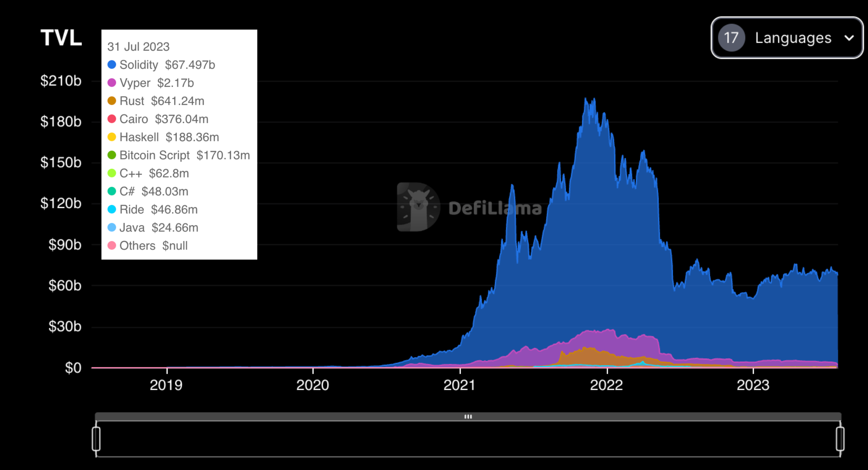The width and height of the screenshot is (868, 470).
Task: Click the DefiLlama llama logo watermark
Action: click(418, 207)
